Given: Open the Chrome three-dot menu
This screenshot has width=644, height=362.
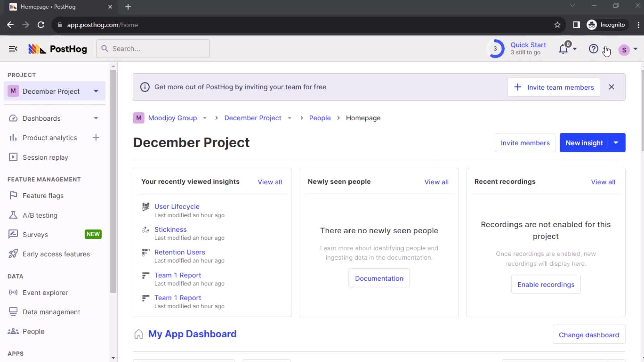Looking at the screenshot, I should click(638, 25).
